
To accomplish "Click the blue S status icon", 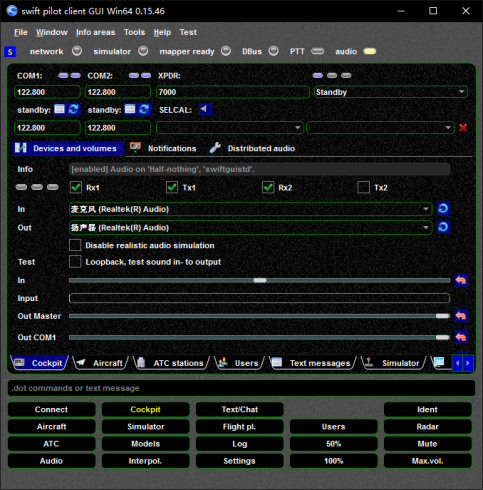I will (10, 52).
